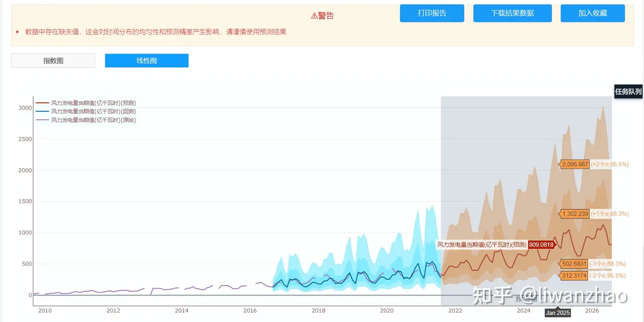This screenshot has width=644, height=322.
Task: Toggle the 预测 forecast series in legend
Action: (x=93, y=103)
